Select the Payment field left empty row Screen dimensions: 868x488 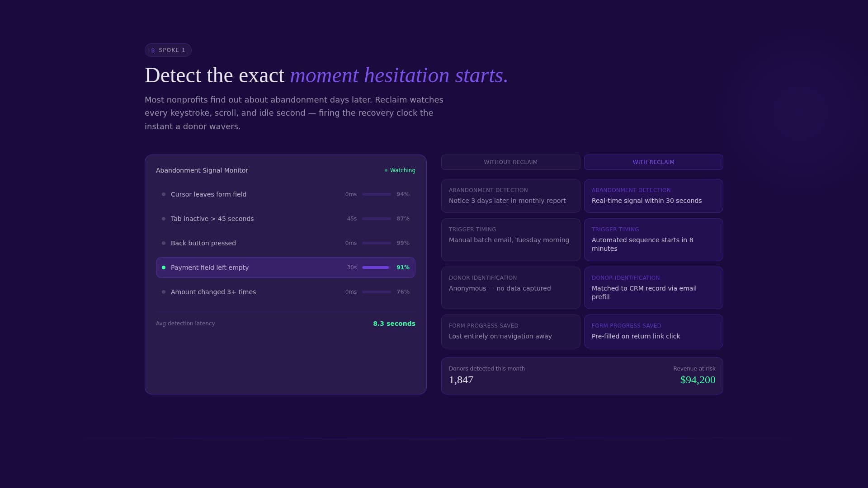point(286,267)
